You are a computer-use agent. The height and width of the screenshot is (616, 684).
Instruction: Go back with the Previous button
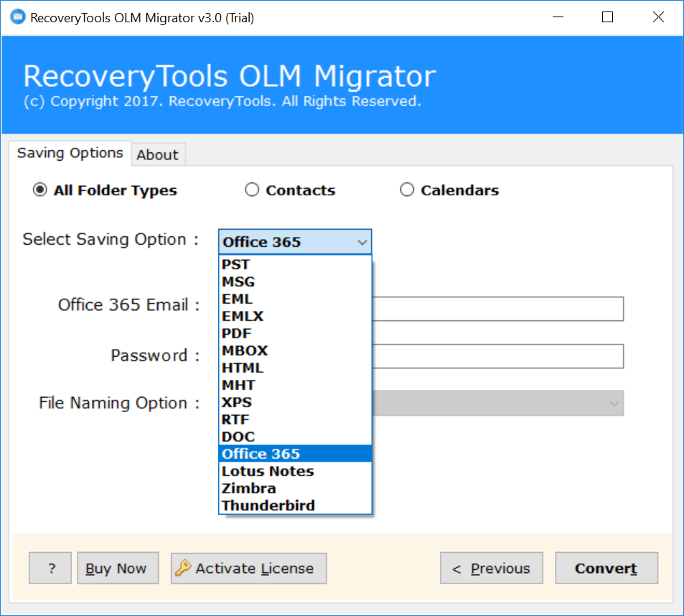(x=491, y=568)
